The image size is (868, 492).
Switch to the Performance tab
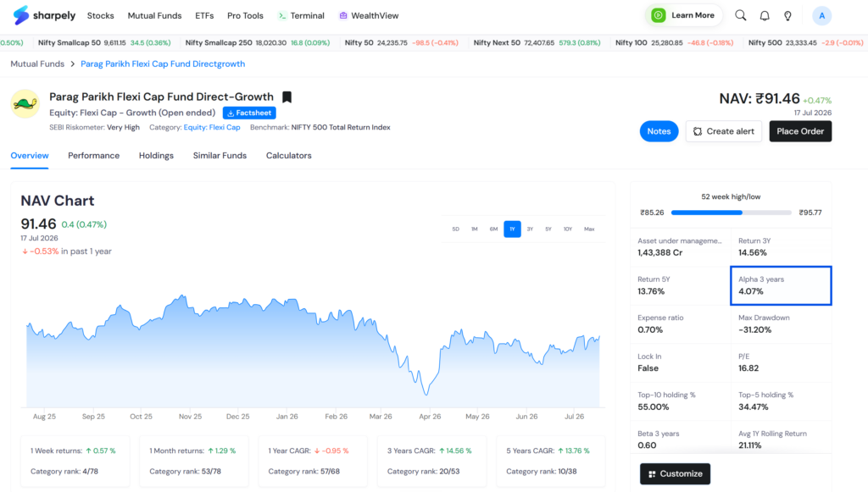tap(93, 156)
